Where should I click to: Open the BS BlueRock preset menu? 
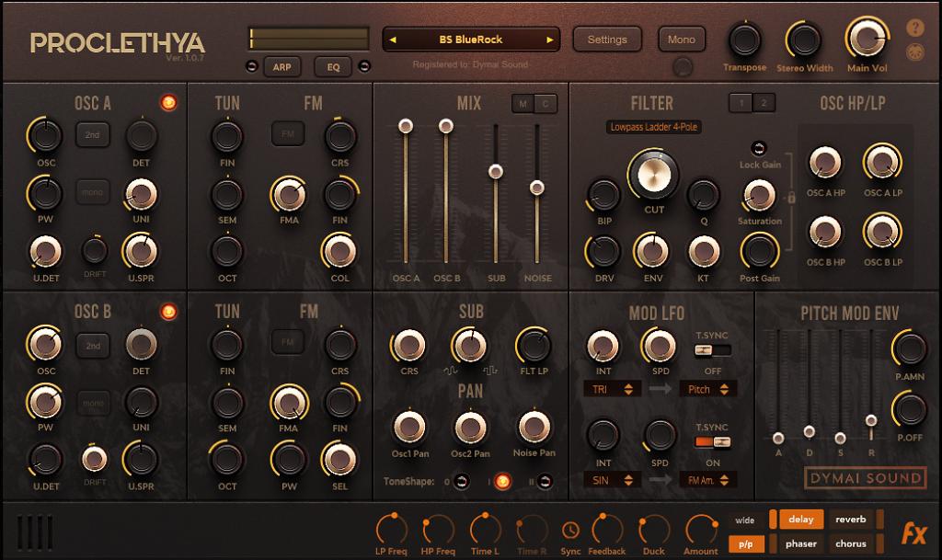click(470, 40)
